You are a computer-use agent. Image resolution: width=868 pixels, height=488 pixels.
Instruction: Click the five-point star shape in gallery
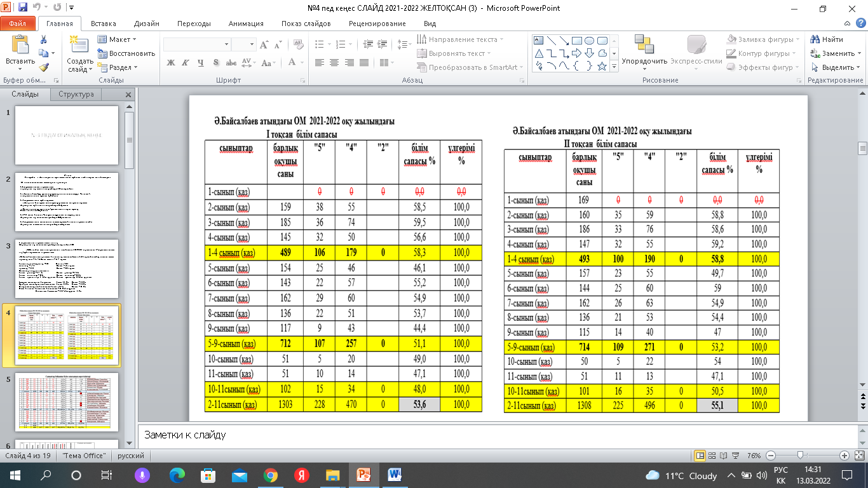[x=602, y=65]
